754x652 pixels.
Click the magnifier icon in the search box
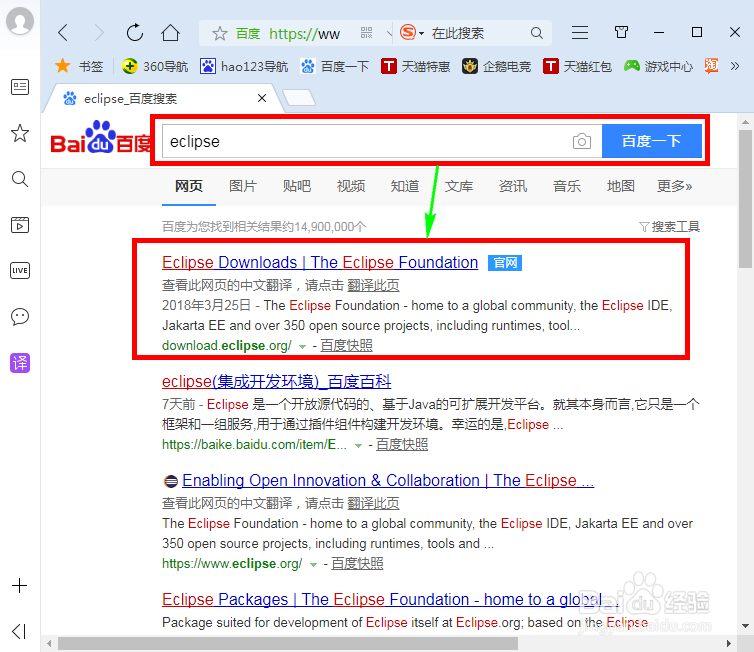point(537,33)
